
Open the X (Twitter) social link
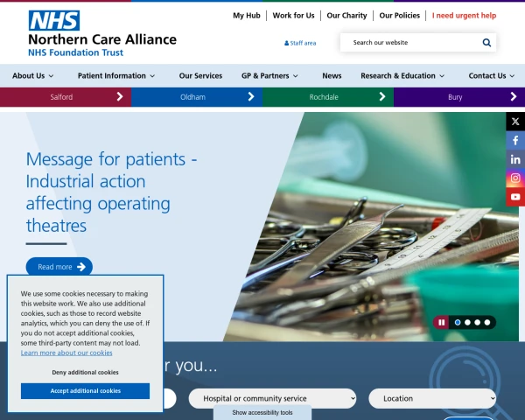515,122
